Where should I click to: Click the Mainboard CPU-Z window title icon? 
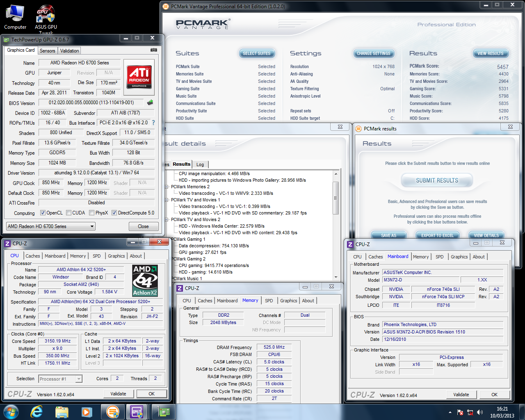350,244
